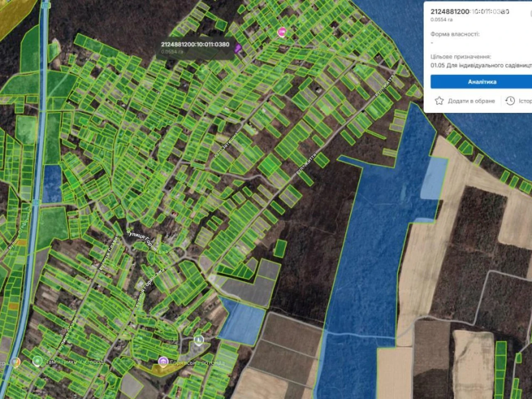The height and width of the screenshot is (399, 532).
Task: Open the history clock icon in info panel
Action: click(510, 101)
